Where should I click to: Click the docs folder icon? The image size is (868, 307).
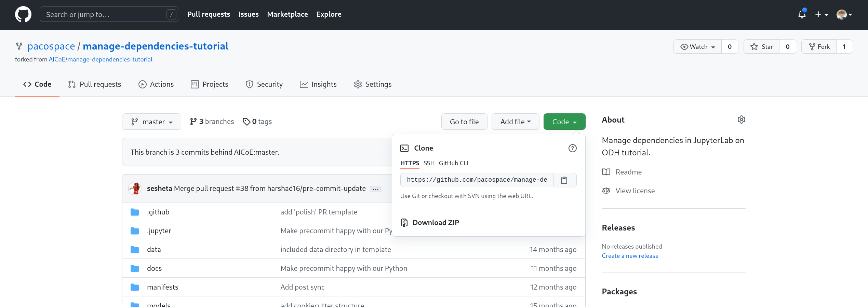(x=135, y=268)
